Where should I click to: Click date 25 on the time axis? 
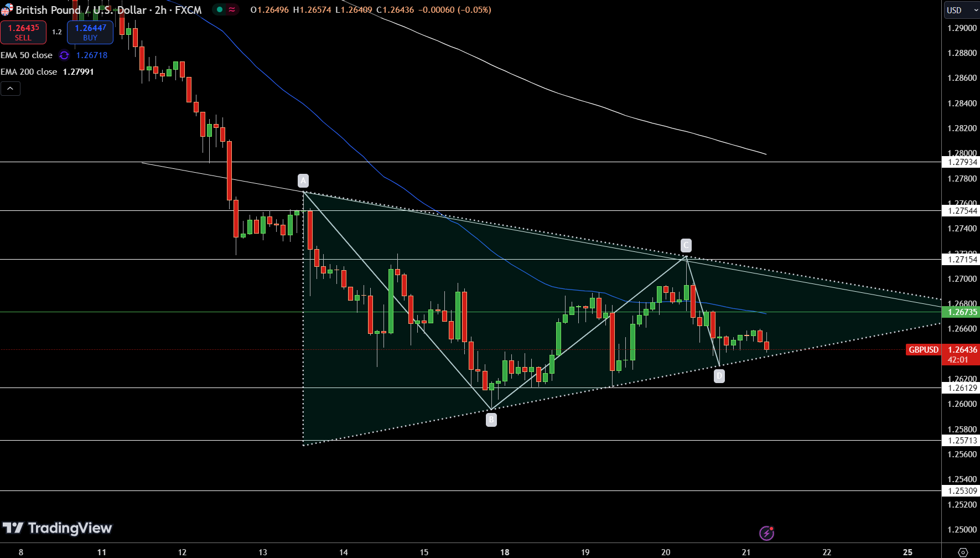point(908,552)
